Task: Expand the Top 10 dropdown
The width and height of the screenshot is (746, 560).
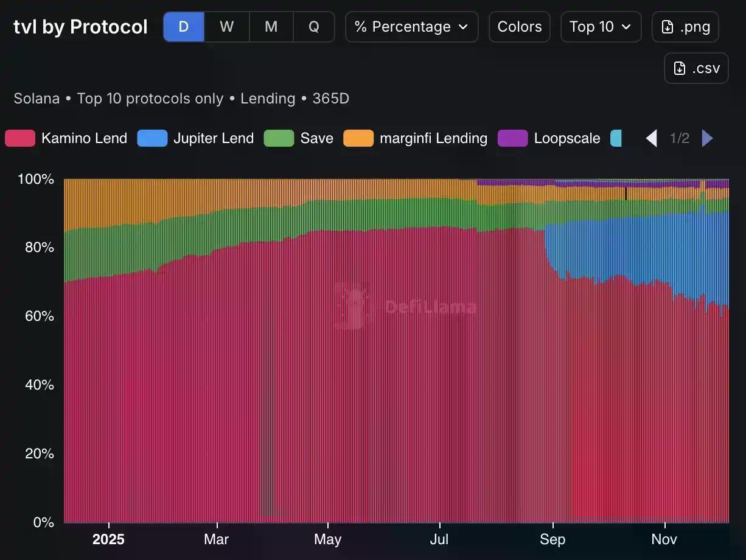Action: pos(600,27)
